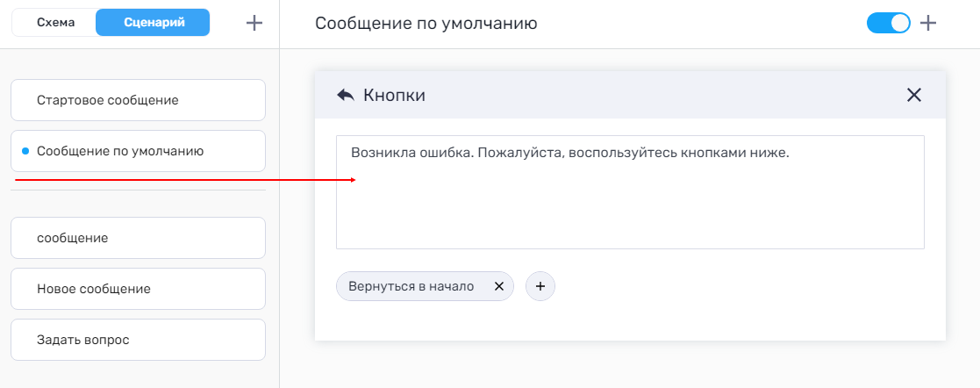Close the Кнопки panel

pos(914,95)
